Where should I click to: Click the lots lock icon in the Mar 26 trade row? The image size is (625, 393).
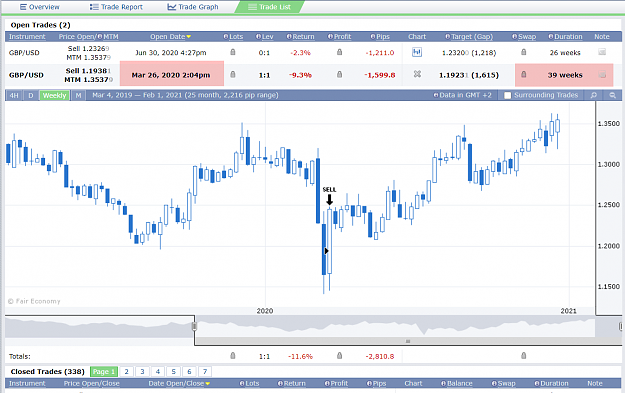coord(233,75)
